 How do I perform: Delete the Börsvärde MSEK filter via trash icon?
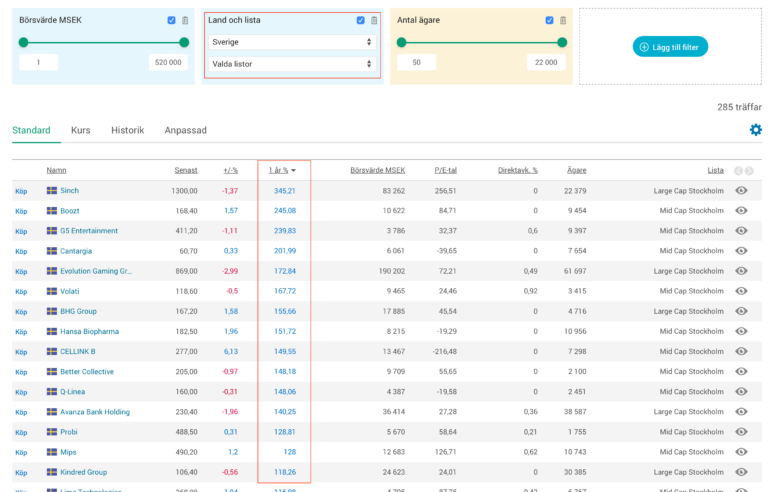tap(185, 20)
